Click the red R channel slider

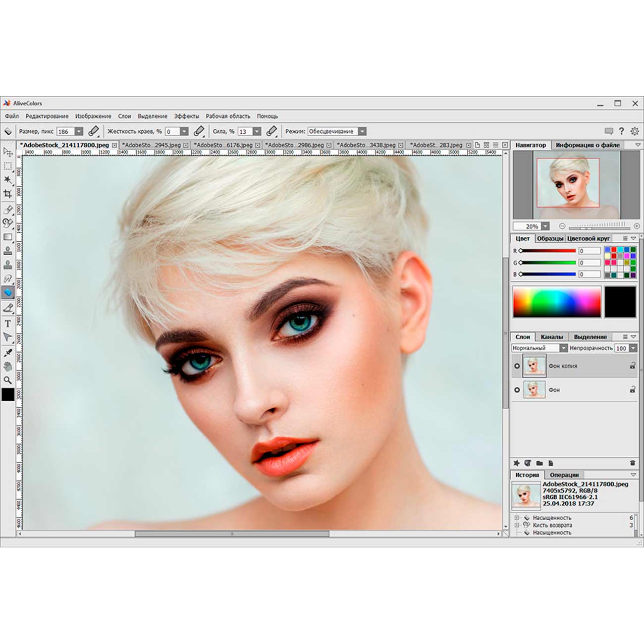tap(547, 251)
